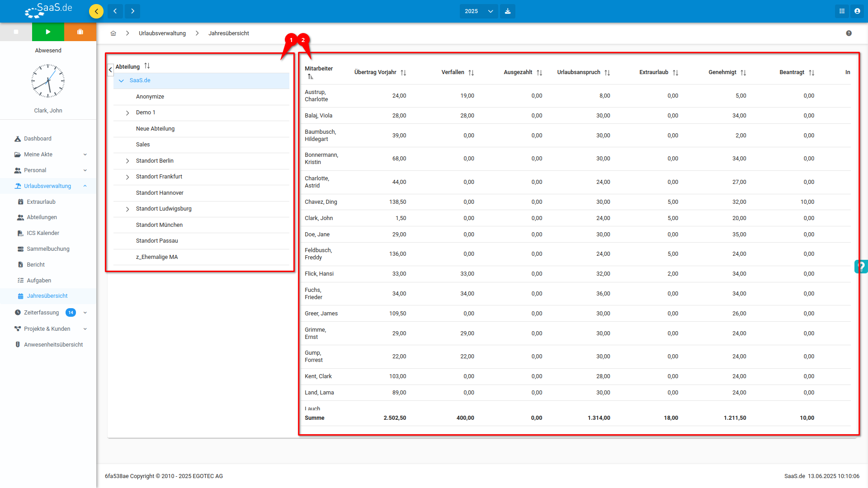Click the SaaS.de logo

pyautogui.click(x=48, y=10)
